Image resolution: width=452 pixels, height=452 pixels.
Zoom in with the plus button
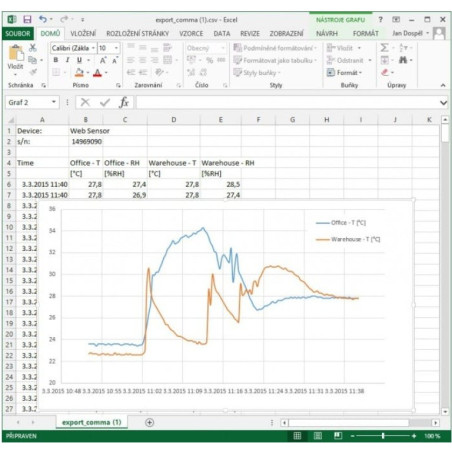(414, 436)
